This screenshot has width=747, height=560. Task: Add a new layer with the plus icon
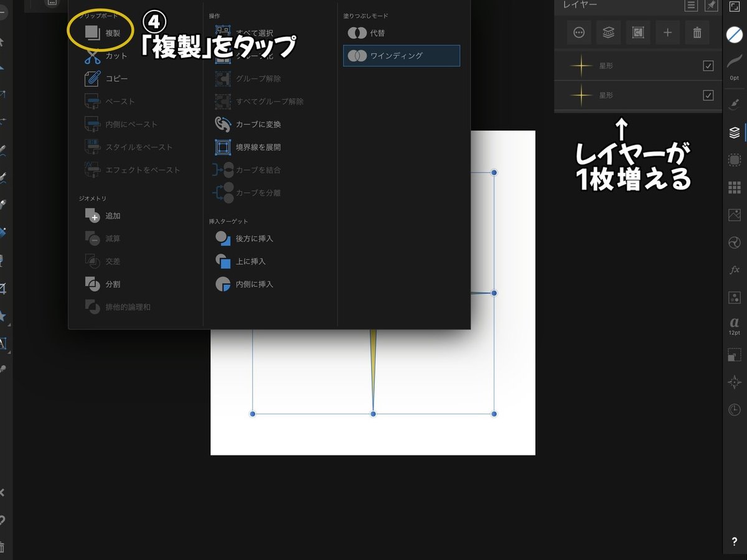click(x=667, y=32)
